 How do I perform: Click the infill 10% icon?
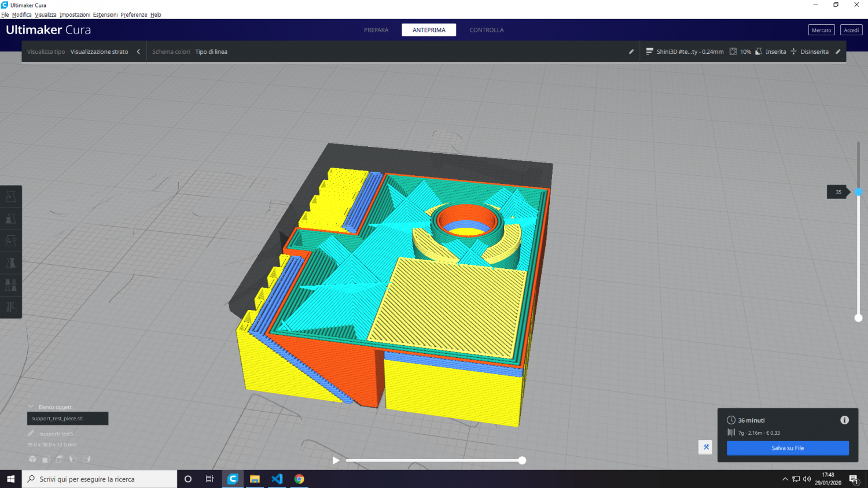(x=733, y=51)
